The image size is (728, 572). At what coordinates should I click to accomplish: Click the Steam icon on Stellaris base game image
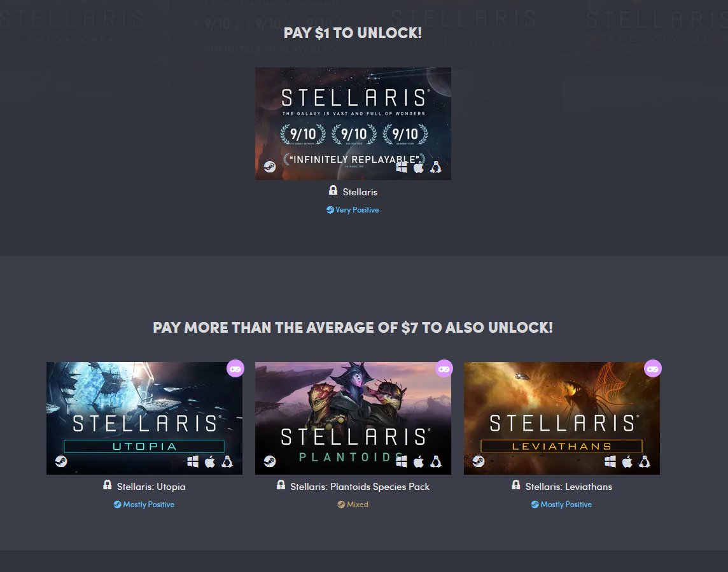click(x=270, y=167)
